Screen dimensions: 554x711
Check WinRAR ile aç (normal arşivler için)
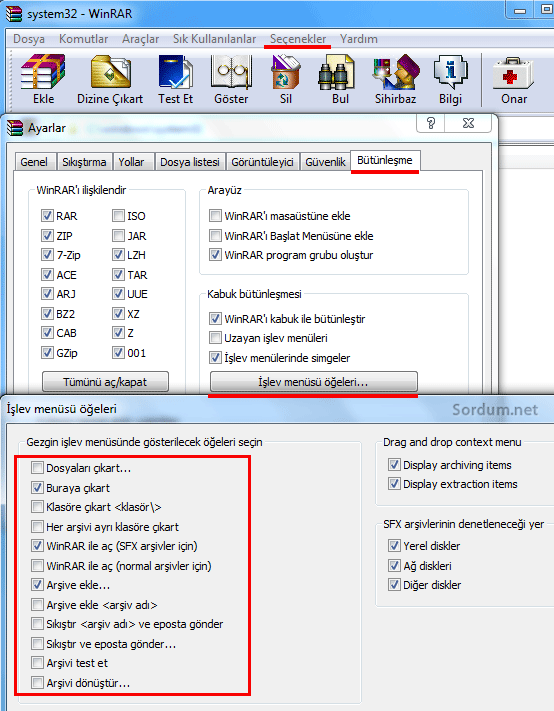tap(37, 565)
